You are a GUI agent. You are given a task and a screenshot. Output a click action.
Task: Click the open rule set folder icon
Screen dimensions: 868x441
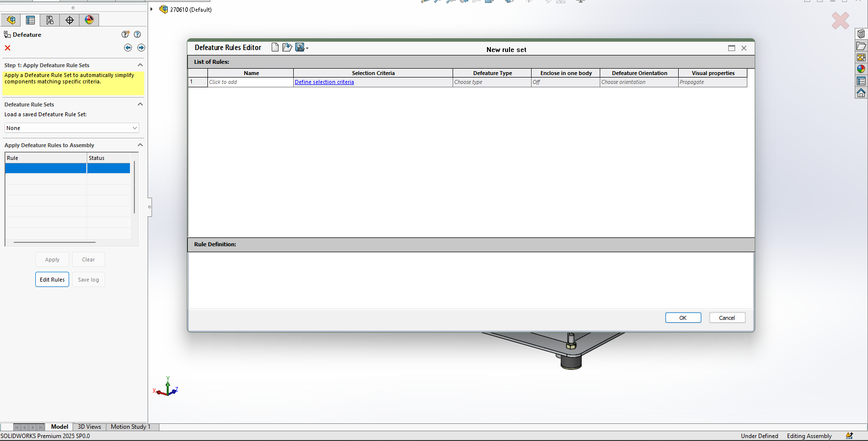click(x=287, y=48)
